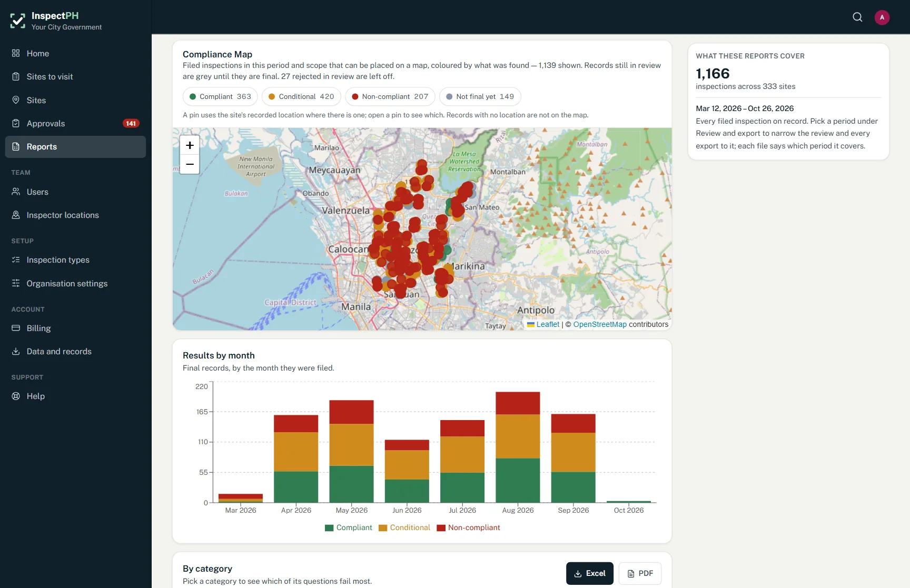Click the Data and records download icon
This screenshot has width=910, height=588.
pyautogui.click(x=16, y=351)
